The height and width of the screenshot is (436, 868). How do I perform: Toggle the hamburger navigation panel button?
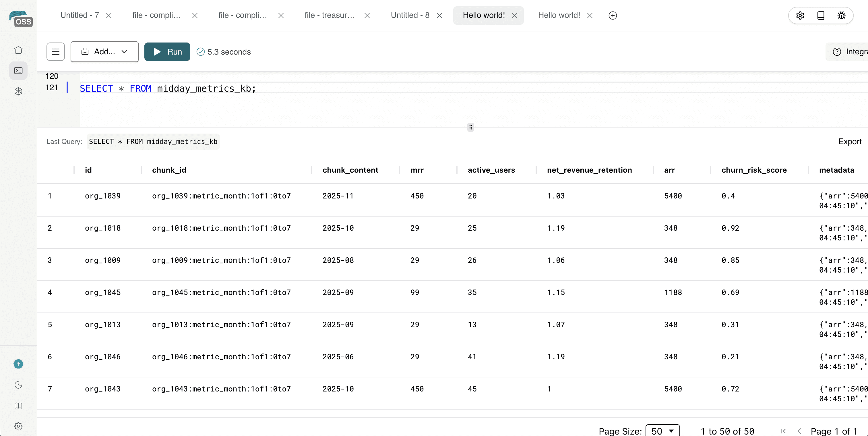click(x=56, y=52)
